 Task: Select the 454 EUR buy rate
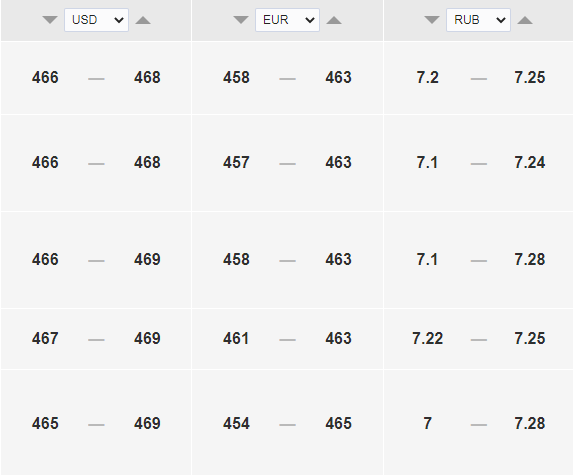pyautogui.click(x=236, y=423)
